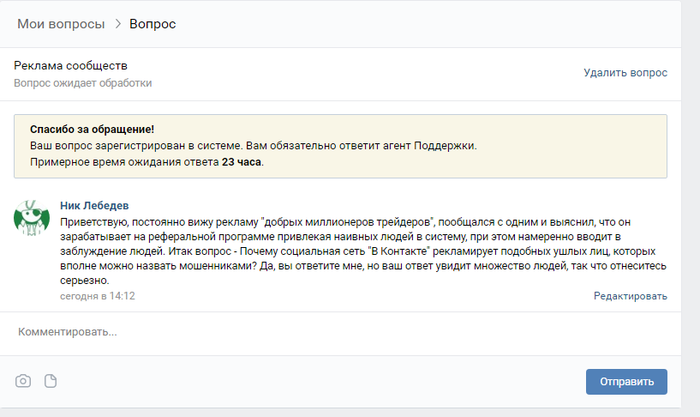
Task: Open the Ник Лебедев profile name link
Action: pyautogui.click(x=94, y=205)
